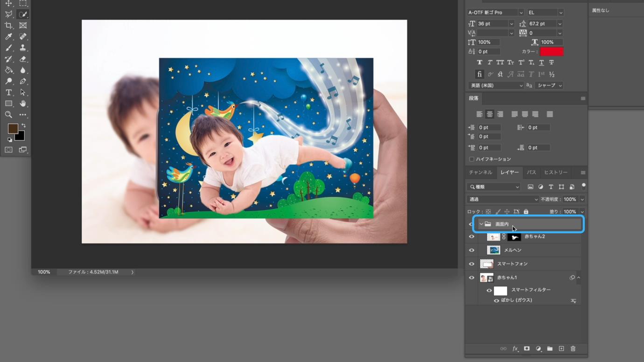The height and width of the screenshot is (362, 644).
Task: Switch to the チャンネル tab
Action: tap(481, 173)
